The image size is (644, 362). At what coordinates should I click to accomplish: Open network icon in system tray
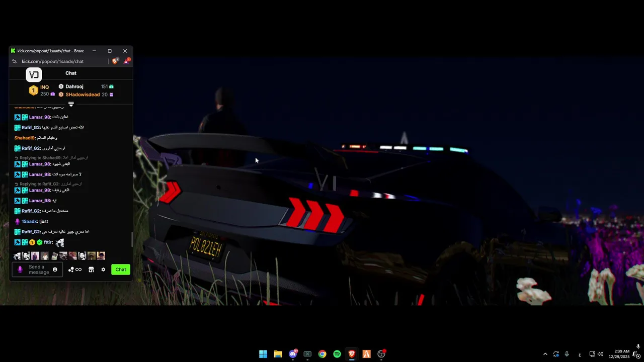coord(592,354)
